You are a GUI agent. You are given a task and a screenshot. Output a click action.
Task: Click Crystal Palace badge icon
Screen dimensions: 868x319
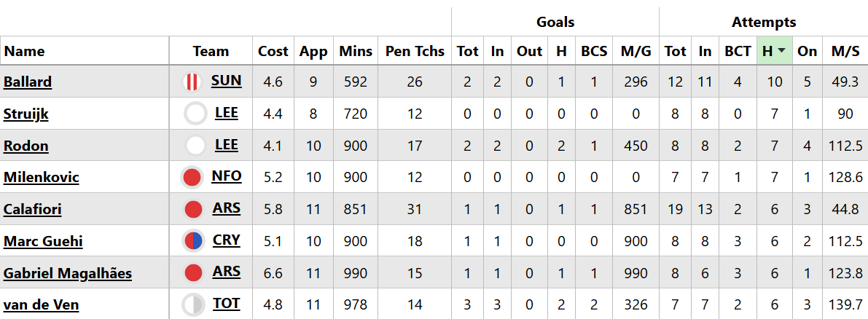pyautogui.click(x=193, y=241)
